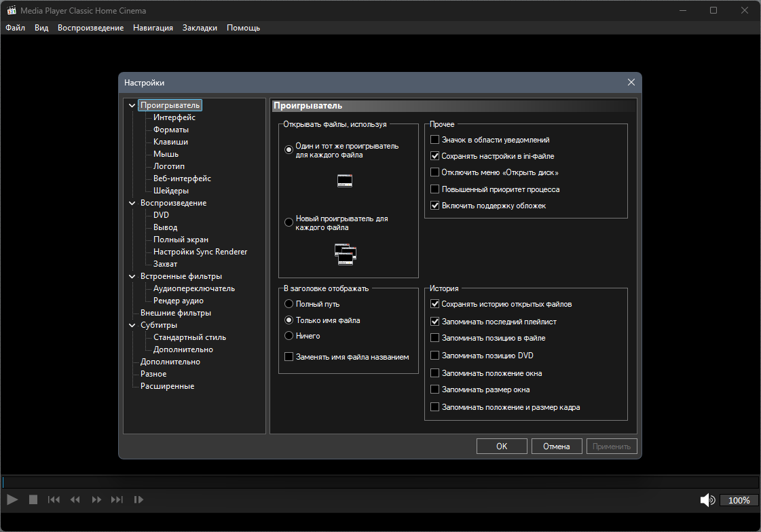Collapse the «Проигрыватель» tree node
The image size is (761, 532).
click(x=132, y=105)
